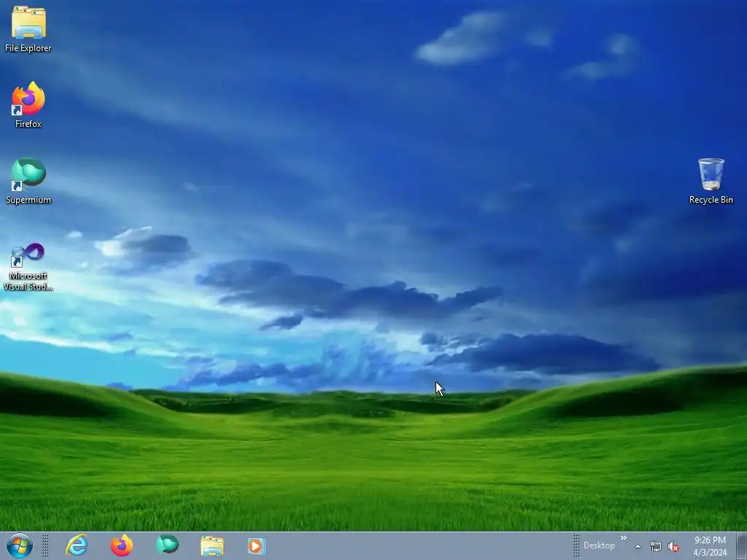Click the Desktop toolbar label in the taskbar
747x560 pixels.
(599, 545)
